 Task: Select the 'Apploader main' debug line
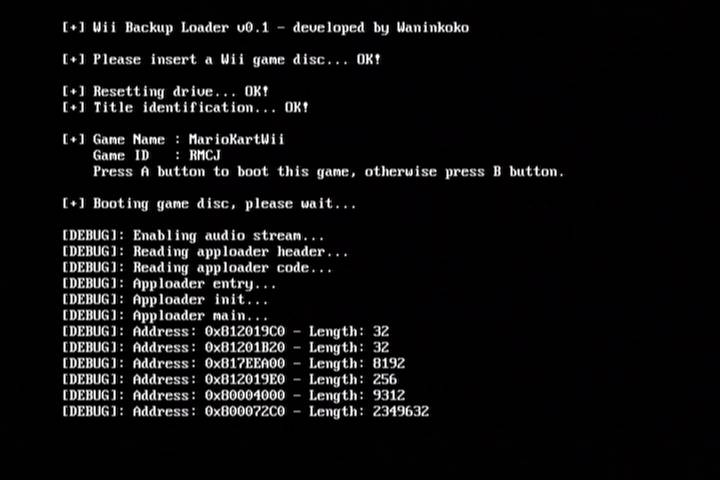(x=165, y=316)
